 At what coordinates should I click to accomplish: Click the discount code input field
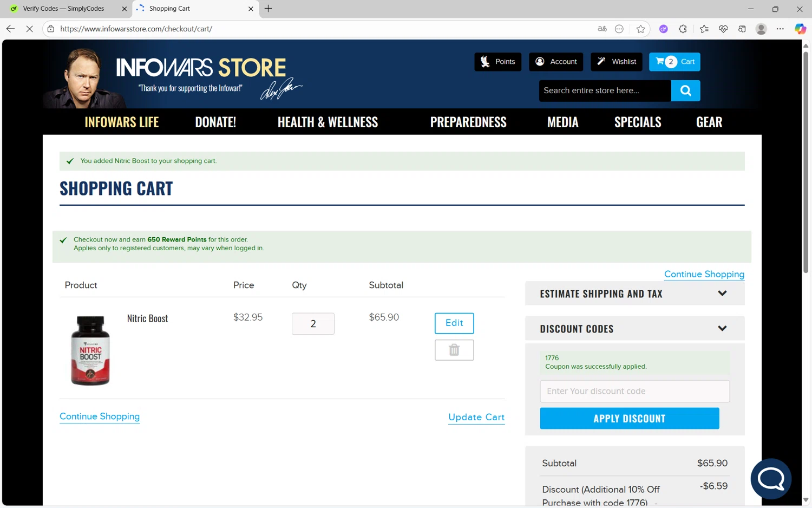pyautogui.click(x=634, y=391)
